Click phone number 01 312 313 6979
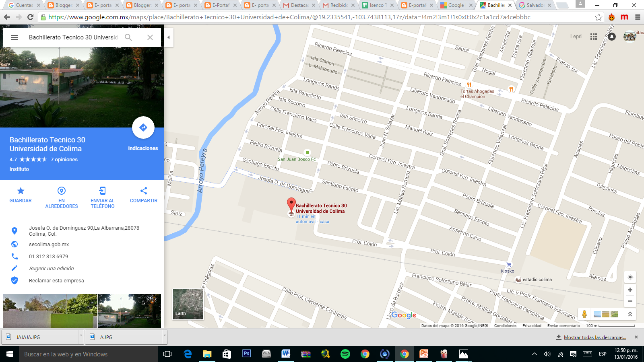Screen dimensions: 644x362 click(x=48, y=256)
